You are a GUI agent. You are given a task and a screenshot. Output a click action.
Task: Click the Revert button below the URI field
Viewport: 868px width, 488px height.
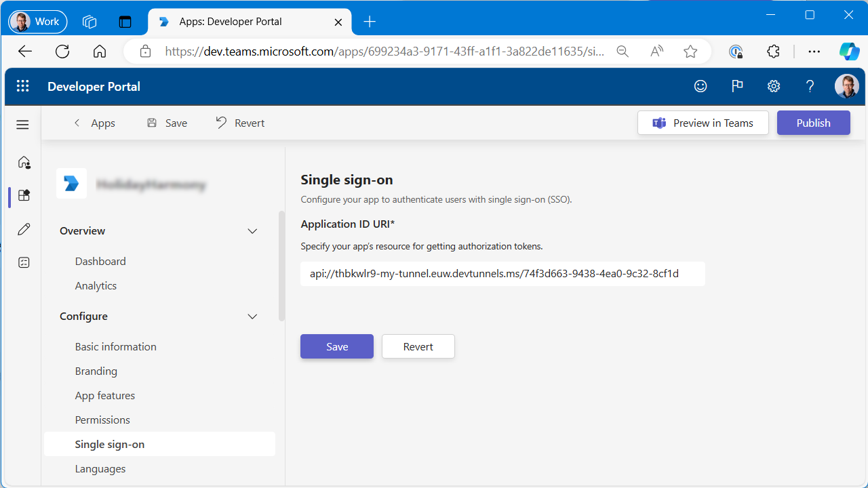point(418,346)
